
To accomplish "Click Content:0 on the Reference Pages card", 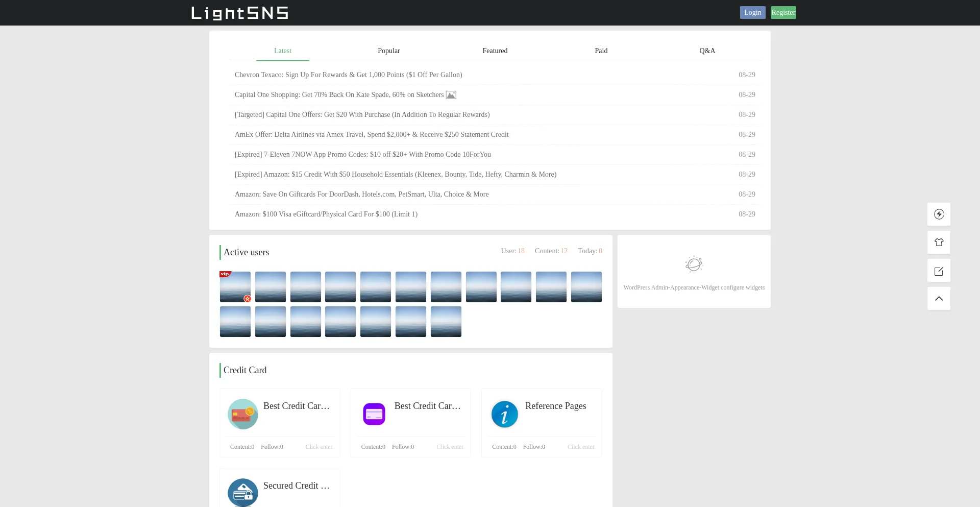I will point(504,447).
